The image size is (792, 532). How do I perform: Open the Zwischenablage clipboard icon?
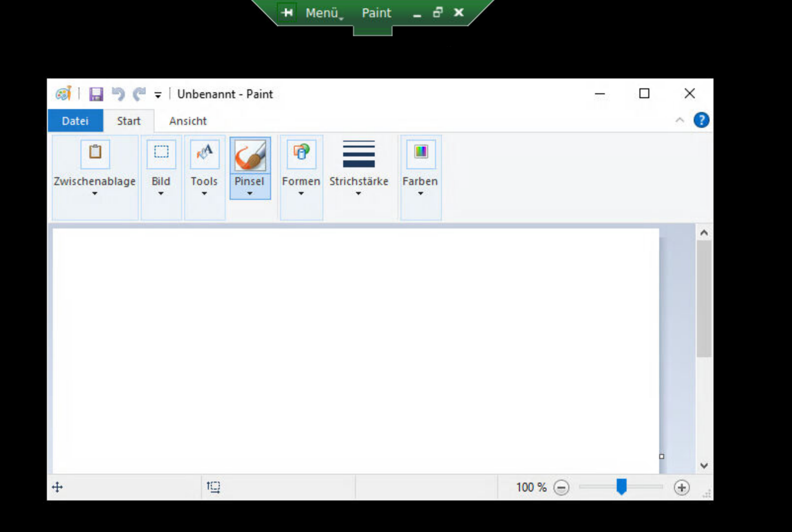point(95,152)
